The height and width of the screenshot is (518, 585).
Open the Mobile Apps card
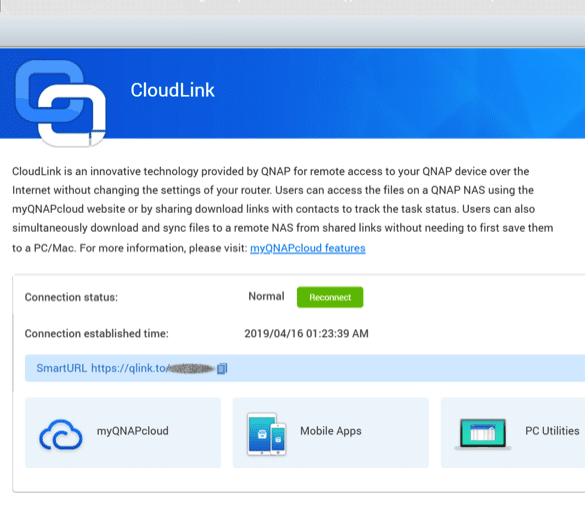coord(331,432)
